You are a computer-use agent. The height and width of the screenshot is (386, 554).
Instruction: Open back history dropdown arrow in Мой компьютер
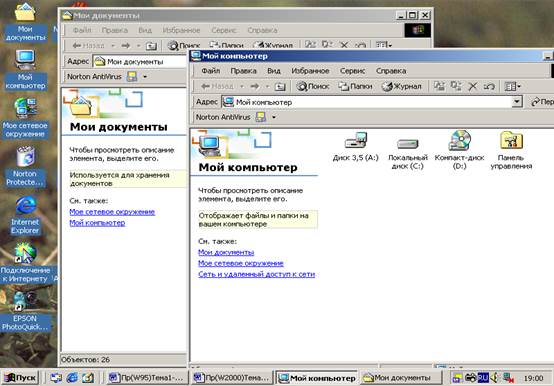click(242, 86)
